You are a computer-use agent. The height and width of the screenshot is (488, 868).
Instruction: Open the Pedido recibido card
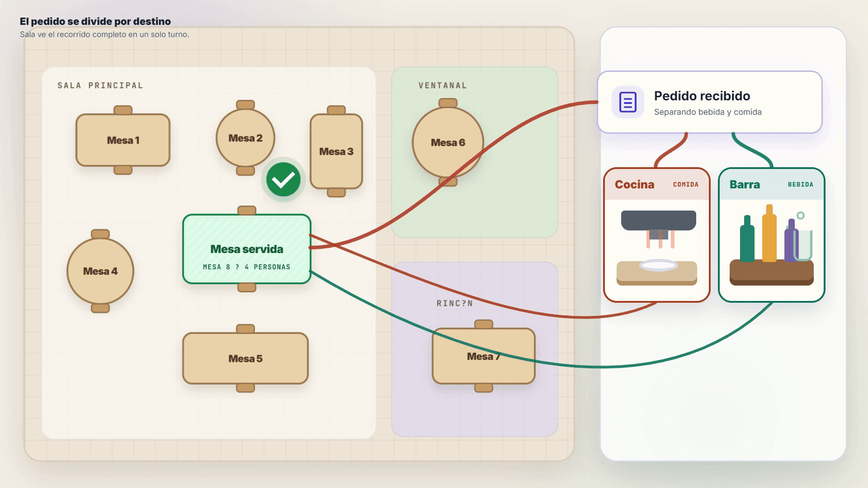pos(710,102)
